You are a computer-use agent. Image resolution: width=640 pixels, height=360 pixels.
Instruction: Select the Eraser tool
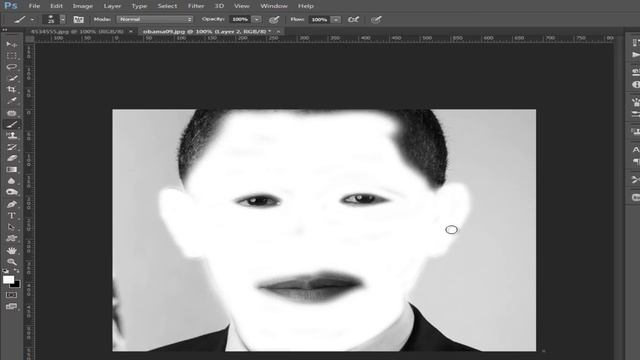tap(11, 158)
